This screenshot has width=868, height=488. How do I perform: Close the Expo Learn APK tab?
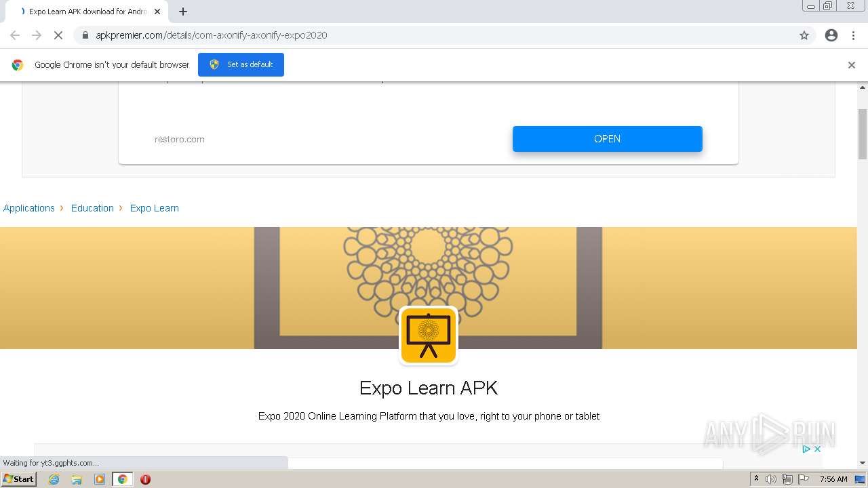157,12
